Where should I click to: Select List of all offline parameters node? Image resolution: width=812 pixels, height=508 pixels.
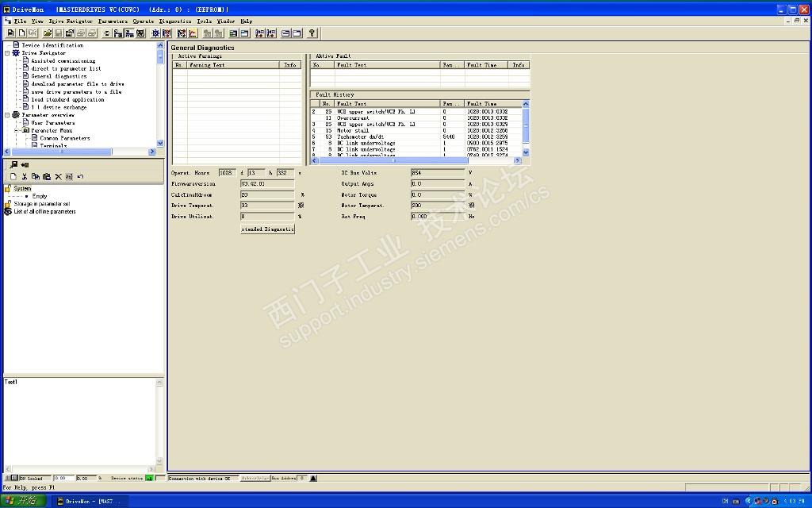pos(44,211)
